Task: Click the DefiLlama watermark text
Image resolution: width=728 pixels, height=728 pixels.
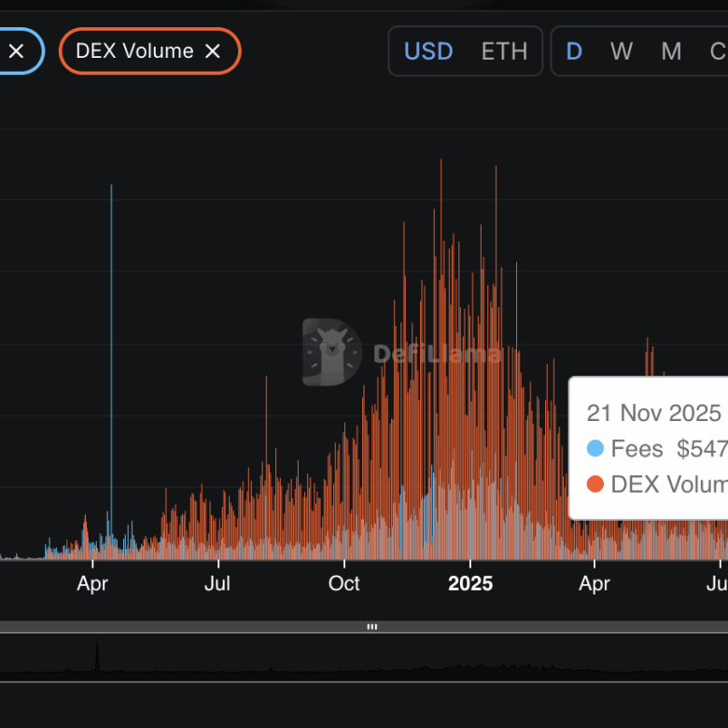Action: coord(437,355)
